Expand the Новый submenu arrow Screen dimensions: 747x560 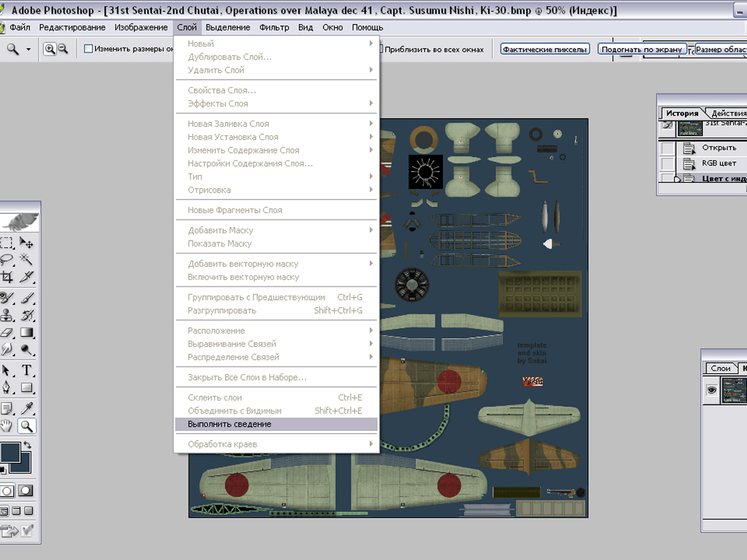(371, 43)
